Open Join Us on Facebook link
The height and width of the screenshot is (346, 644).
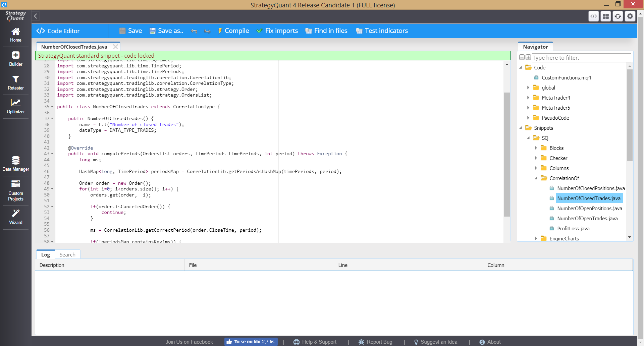point(189,342)
